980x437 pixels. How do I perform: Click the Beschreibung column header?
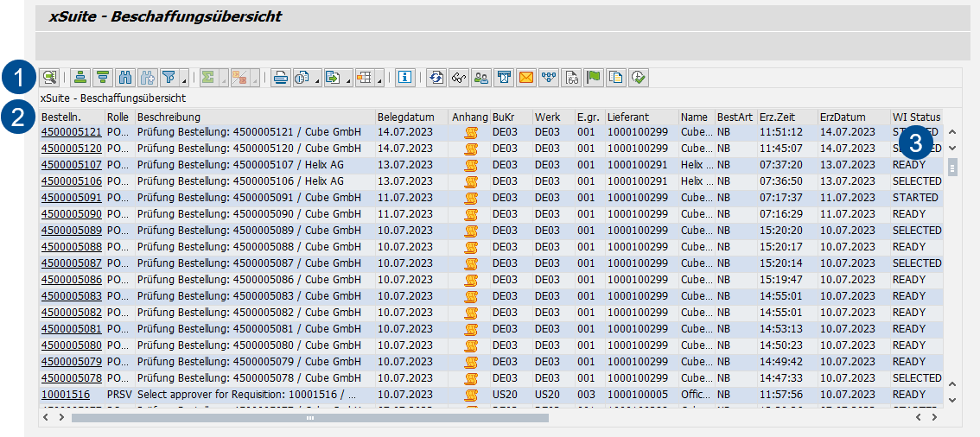pos(255,117)
